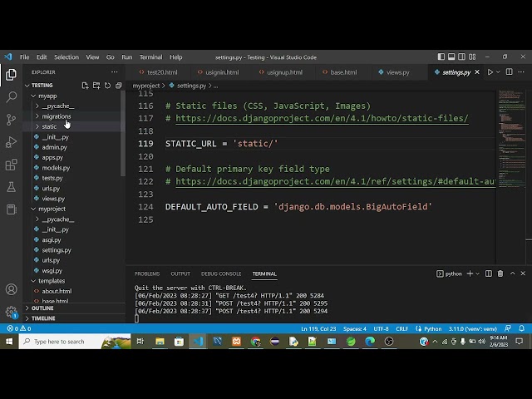Image resolution: width=532 pixels, height=399 pixels.
Task: Toggle primary side bar layout button
Action: [x=441, y=57]
